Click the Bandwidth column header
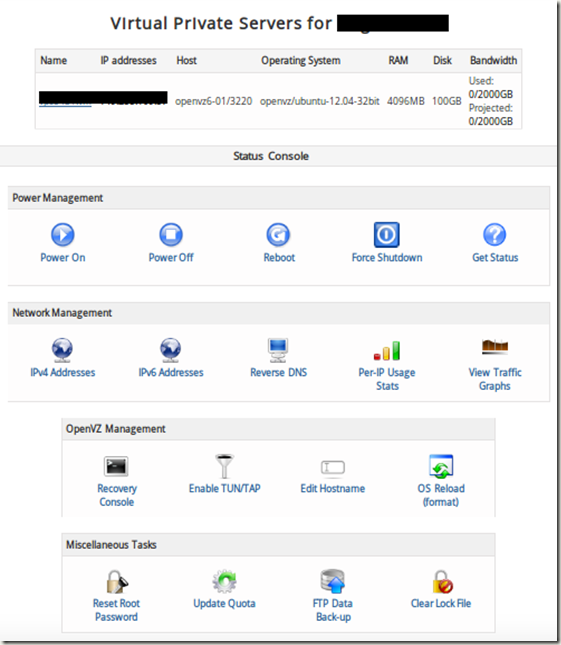The image size is (561, 645). 493,60
